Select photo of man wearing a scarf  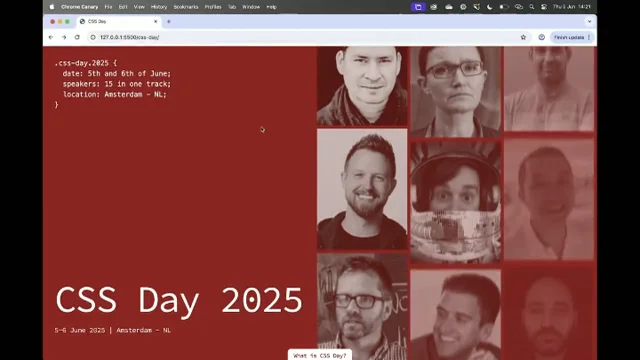tap(362, 86)
